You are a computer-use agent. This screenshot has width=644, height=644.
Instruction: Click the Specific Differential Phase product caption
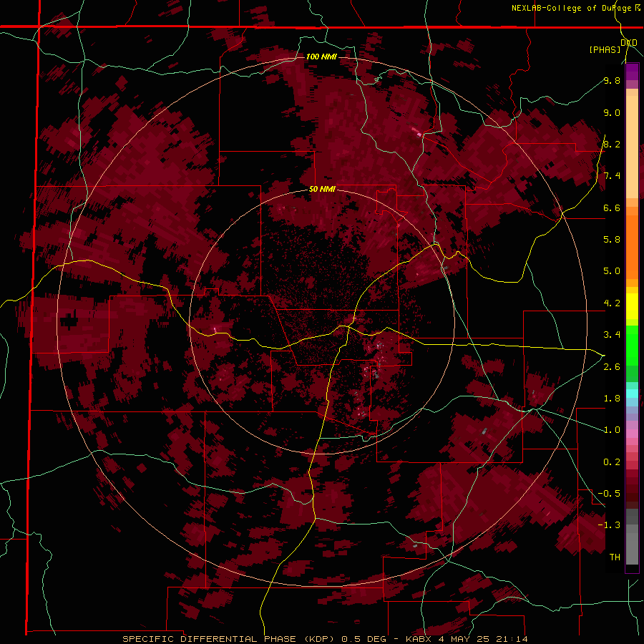(325, 639)
